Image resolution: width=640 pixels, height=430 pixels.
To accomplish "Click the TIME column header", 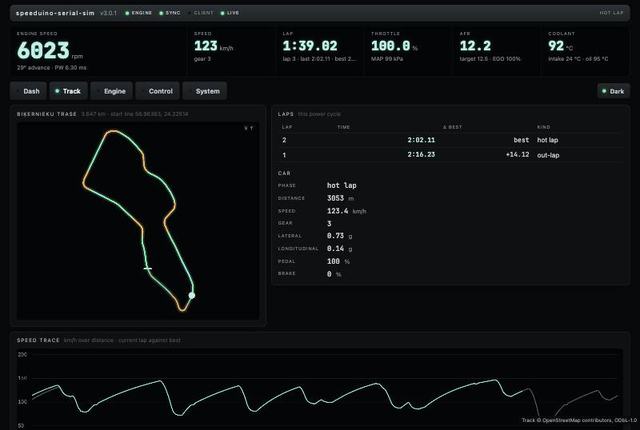I will [343, 127].
